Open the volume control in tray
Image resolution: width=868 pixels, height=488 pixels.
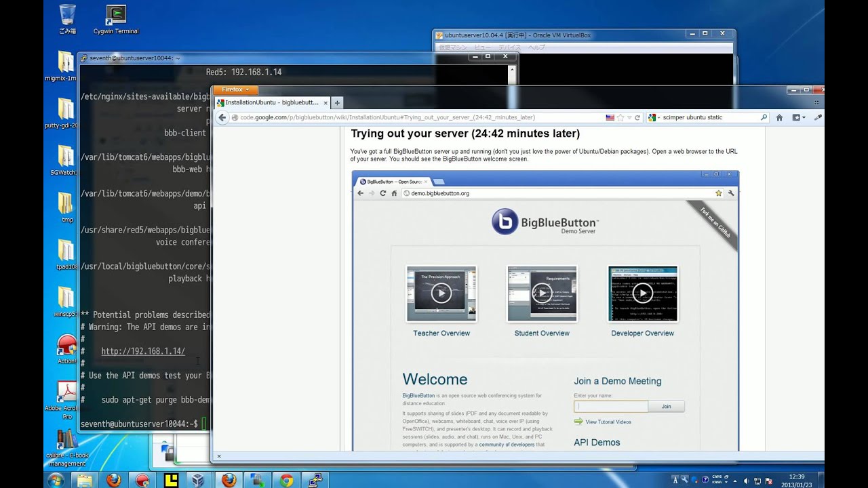(747, 481)
